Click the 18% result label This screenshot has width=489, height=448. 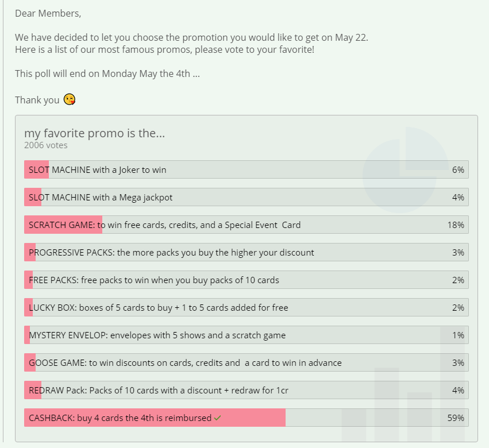point(456,225)
